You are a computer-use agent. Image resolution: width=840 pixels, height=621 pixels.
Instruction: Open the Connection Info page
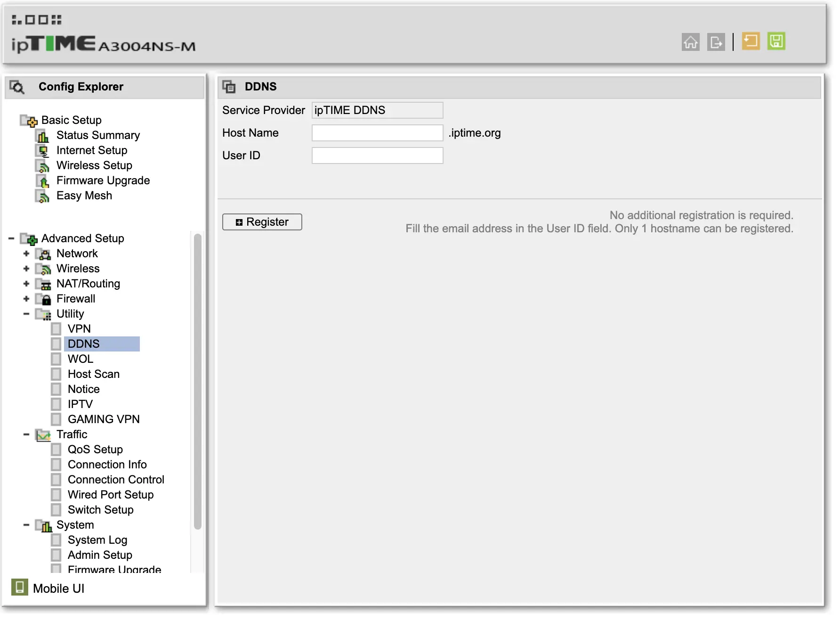[107, 465]
